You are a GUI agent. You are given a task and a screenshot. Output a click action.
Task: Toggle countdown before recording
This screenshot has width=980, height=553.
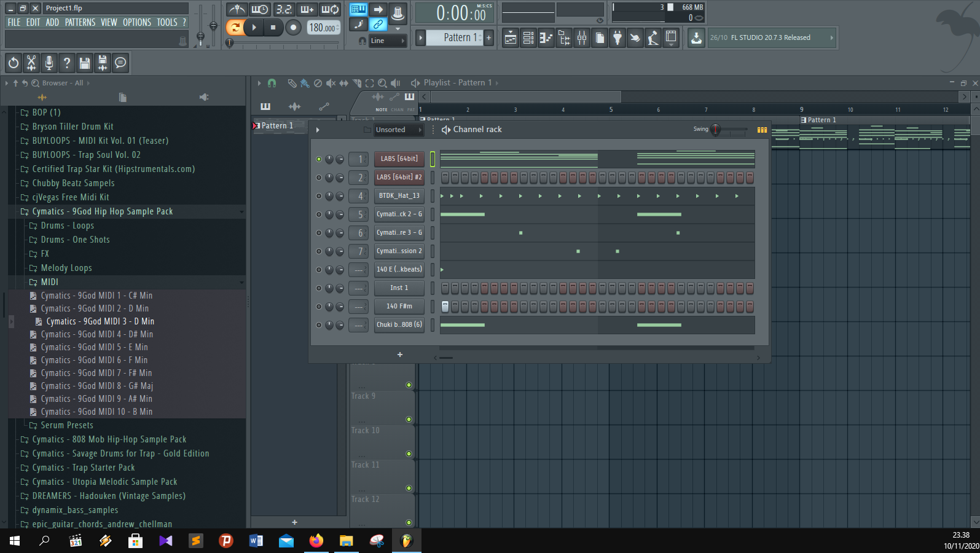[x=284, y=9]
